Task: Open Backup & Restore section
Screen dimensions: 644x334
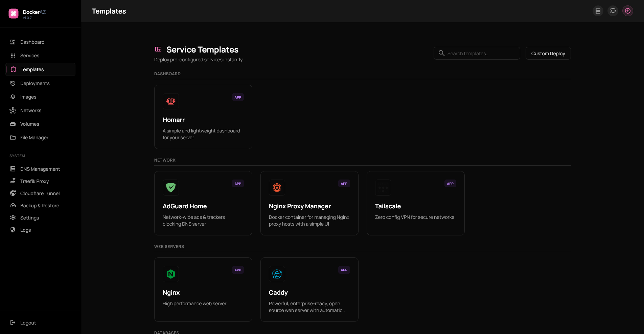Action: tap(40, 206)
